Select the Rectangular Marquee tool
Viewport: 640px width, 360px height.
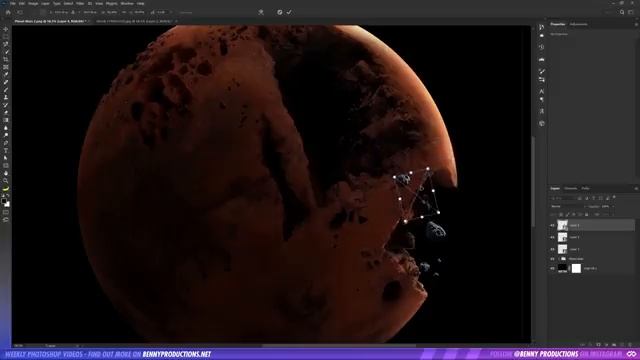click(x=6, y=37)
